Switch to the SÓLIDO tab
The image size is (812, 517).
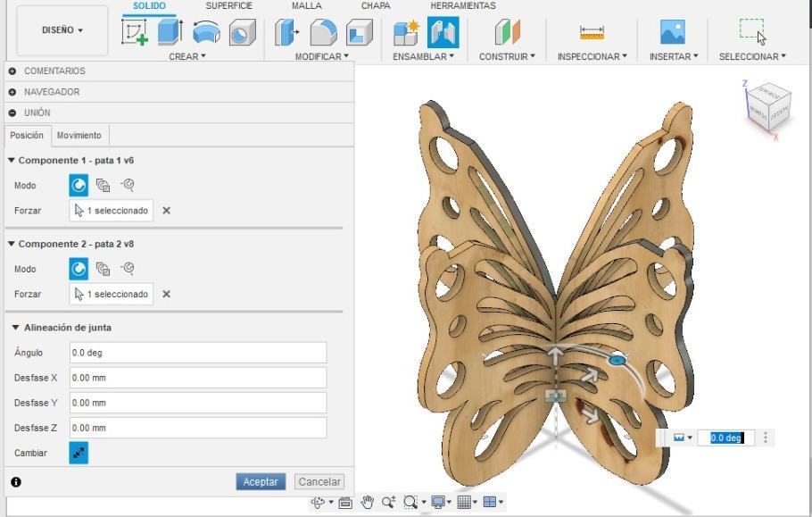tap(149, 5)
